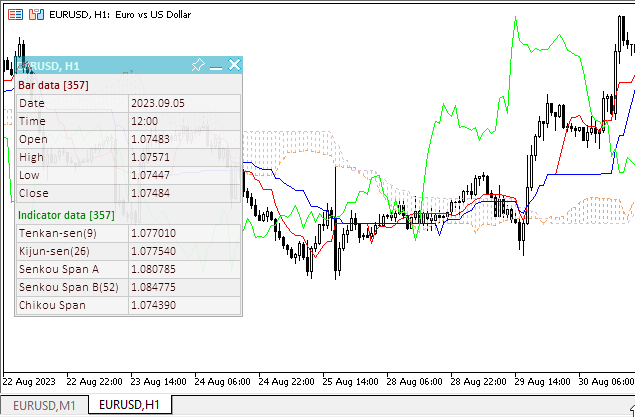
Task: Click the 'Kijun-sen(26)' label
Action: [x=54, y=251]
